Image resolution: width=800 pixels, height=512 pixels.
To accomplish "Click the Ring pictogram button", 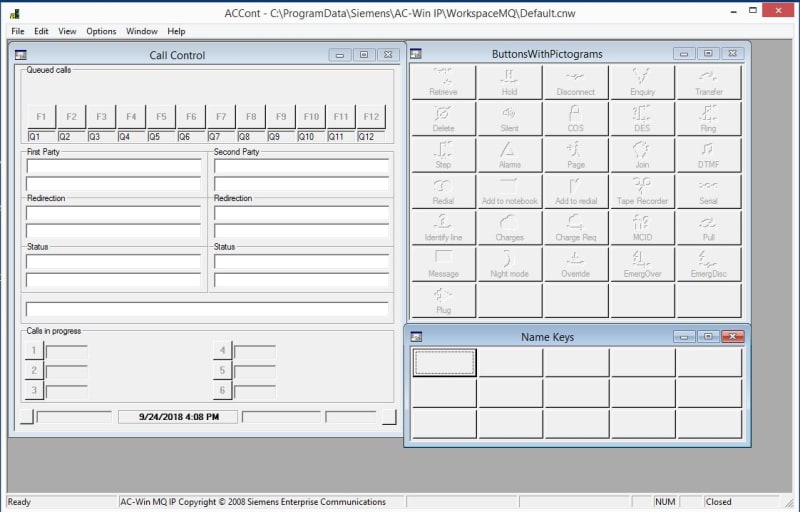I will (x=709, y=118).
